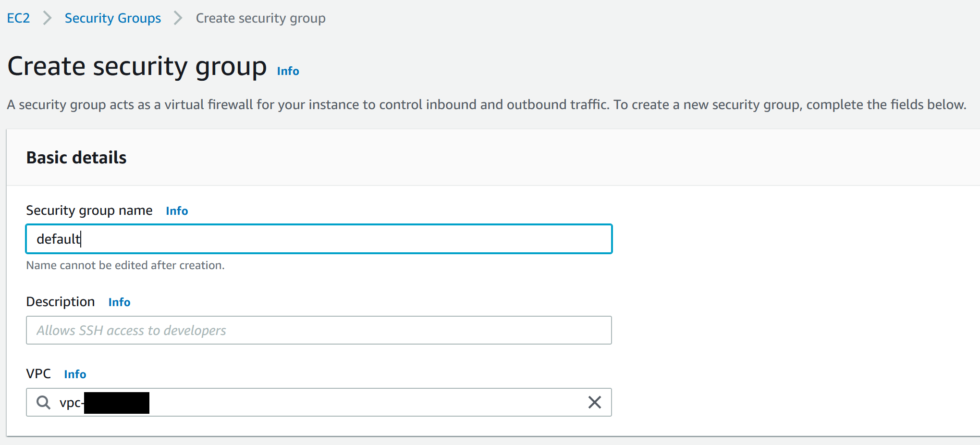Open Info link next to Description
The height and width of the screenshot is (445, 980).
(119, 302)
